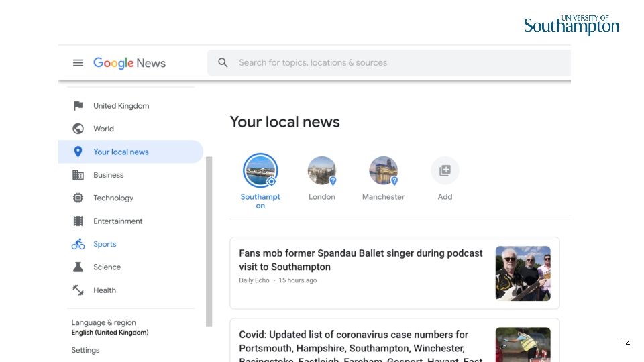Click the 'Your local news' page heading
Screen dimensions: 644x362
point(284,122)
